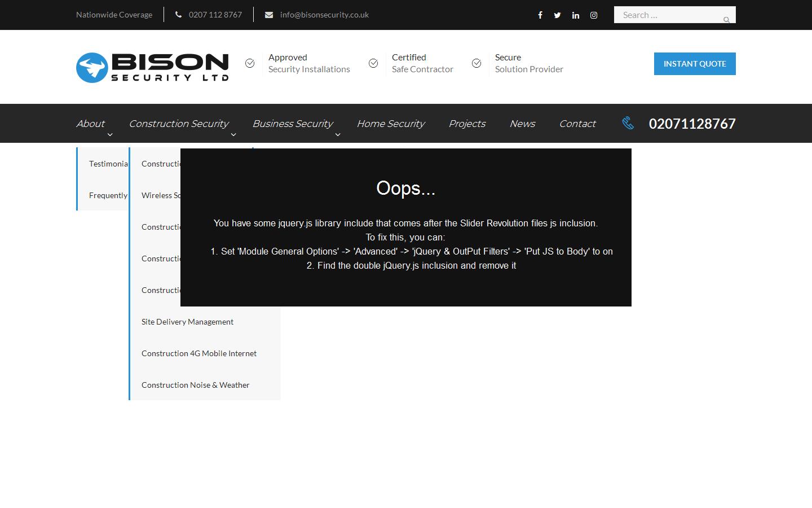The height and width of the screenshot is (508, 812).
Task: Click inside the Search input field
Action: [x=665, y=15]
